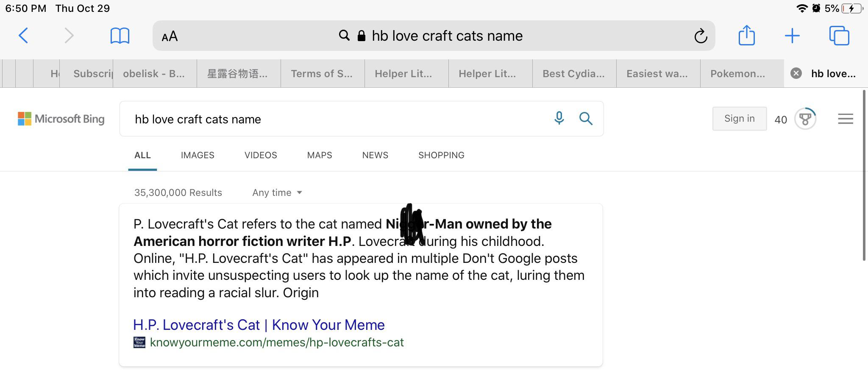868x371 pixels.
Task: Open Microsoft Rewards with the trophy icon
Action: 805,119
